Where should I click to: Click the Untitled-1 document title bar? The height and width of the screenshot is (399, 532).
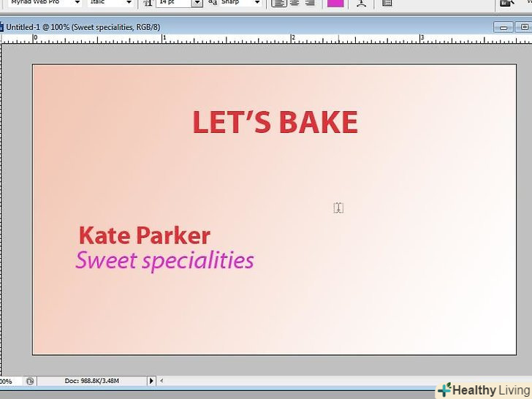pyautogui.click(x=265, y=27)
